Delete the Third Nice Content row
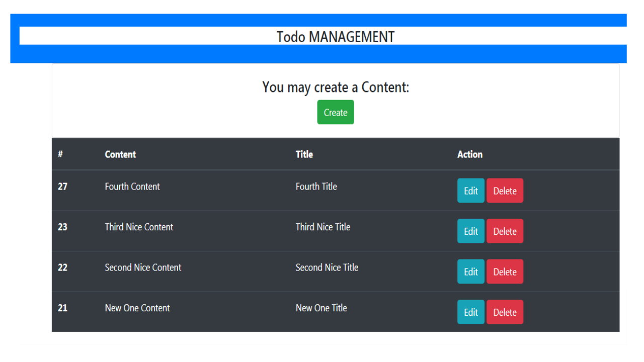Image resolution: width=644 pixels, height=362 pixels. [505, 231]
